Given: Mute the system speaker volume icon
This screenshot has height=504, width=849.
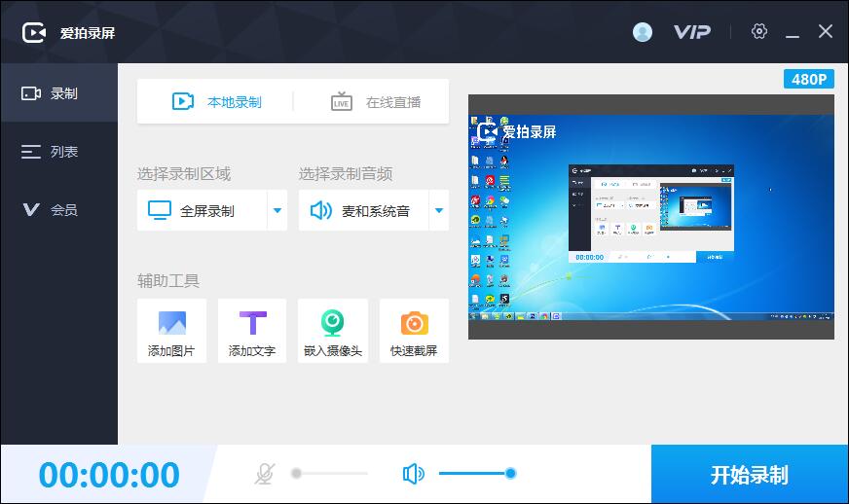Looking at the screenshot, I should coord(414,474).
